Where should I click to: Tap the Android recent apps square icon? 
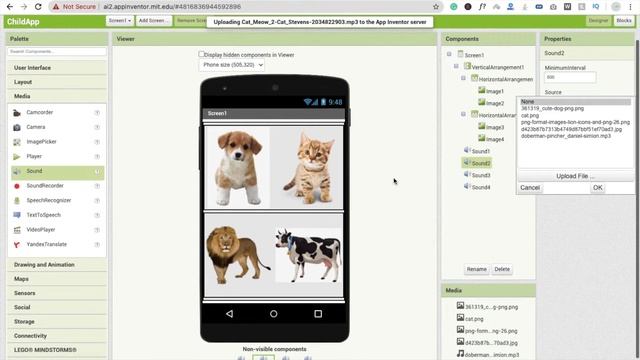[318, 313]
